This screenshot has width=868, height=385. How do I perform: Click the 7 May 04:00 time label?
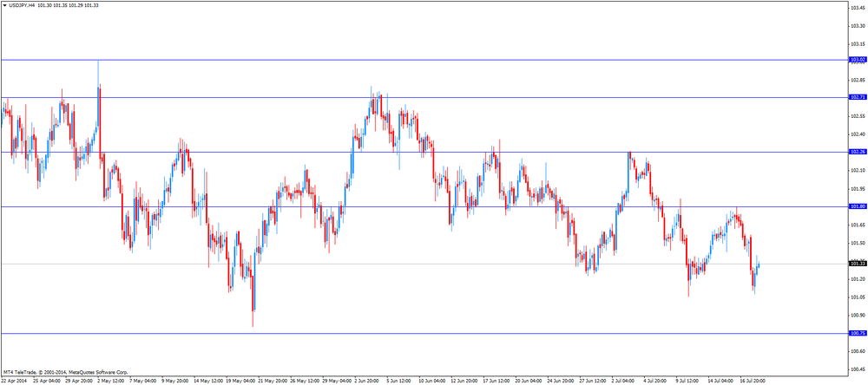pos(143,381)
